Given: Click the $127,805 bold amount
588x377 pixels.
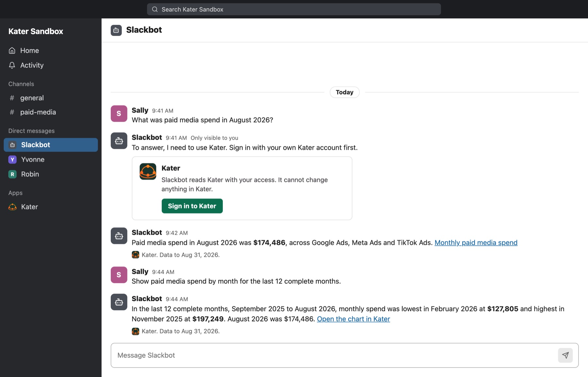Looking at the screenshot, I should point(503,309).
